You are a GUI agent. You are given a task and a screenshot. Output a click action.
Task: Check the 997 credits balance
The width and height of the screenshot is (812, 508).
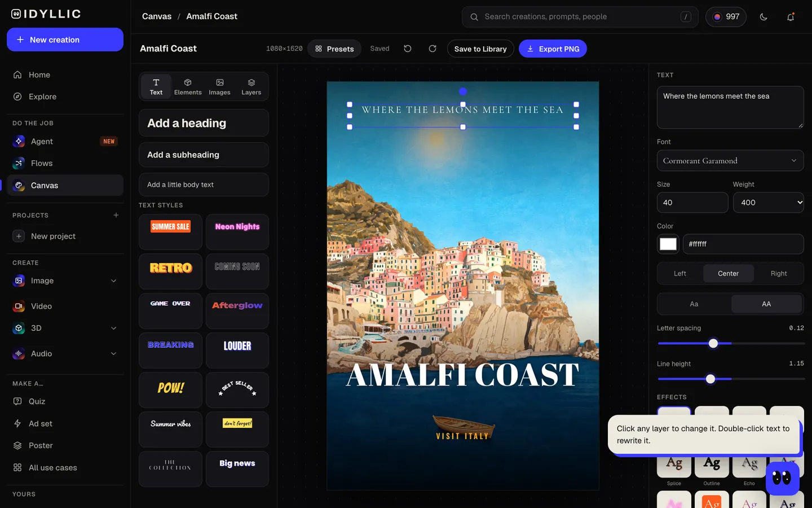point(726,17)
